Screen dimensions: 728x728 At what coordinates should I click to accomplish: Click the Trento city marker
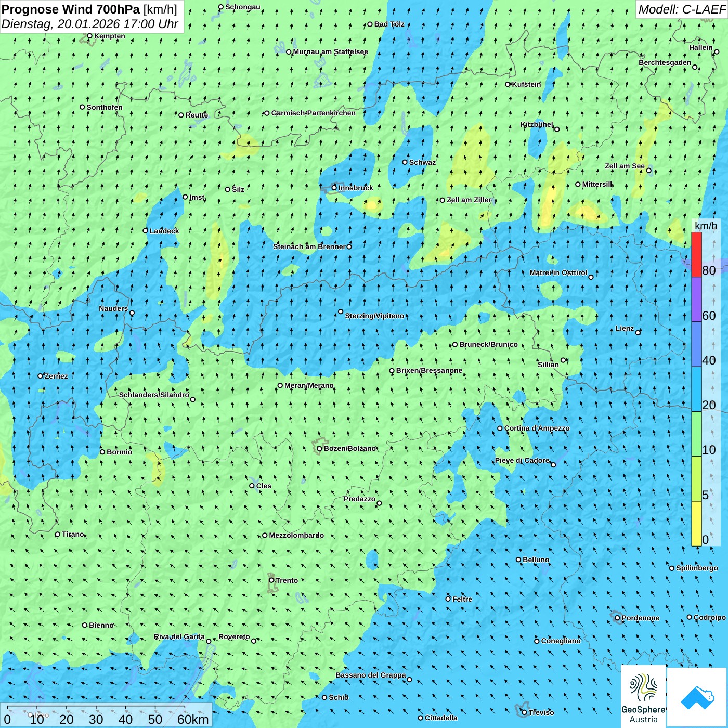[271, 580]
